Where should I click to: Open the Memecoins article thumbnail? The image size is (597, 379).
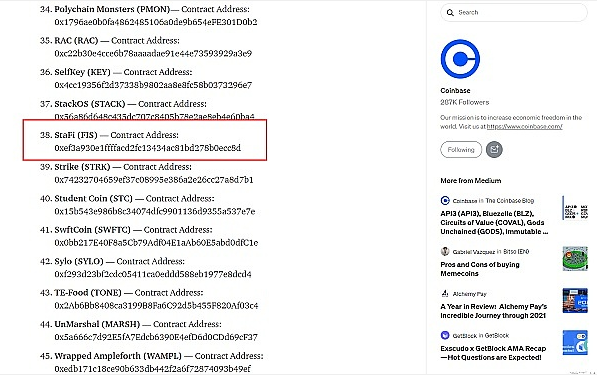click(575, 259)
